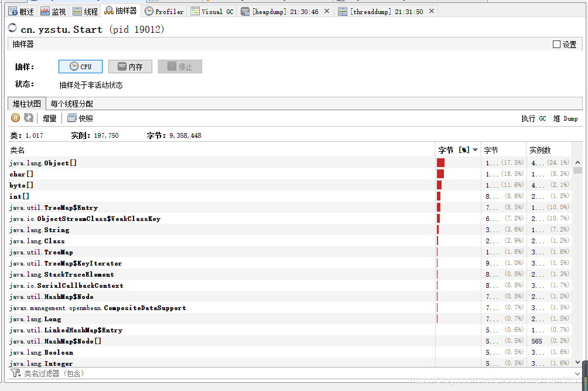
Task: Select the java.lang.Integer row
Action: [x=290, y=363]
